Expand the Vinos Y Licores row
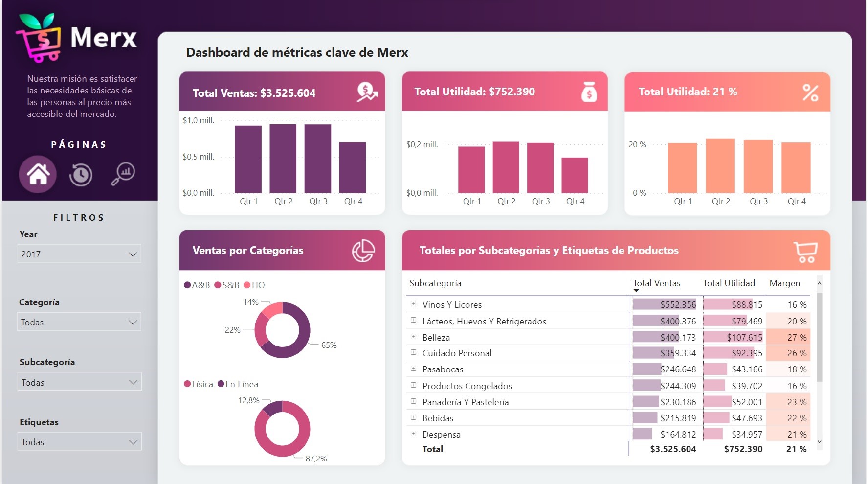 413,304
